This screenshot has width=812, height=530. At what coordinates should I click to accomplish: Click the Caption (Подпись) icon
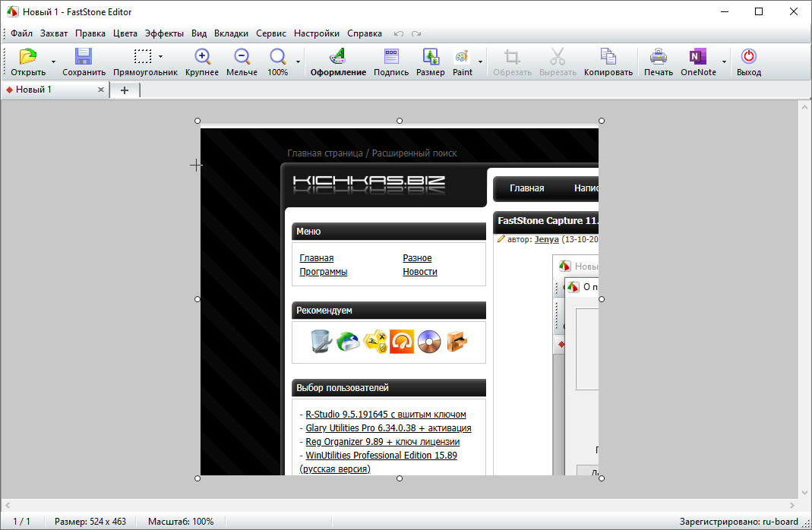point(391,58)
